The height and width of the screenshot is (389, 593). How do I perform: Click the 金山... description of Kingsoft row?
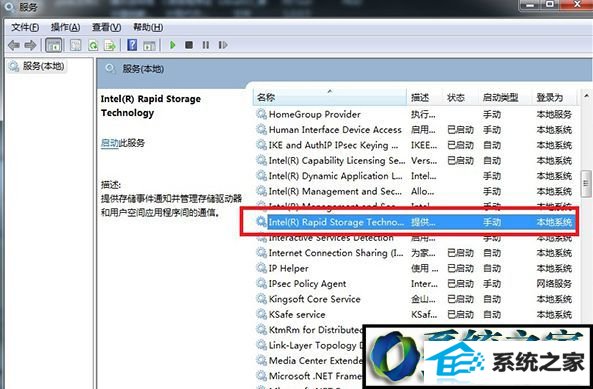423,299
